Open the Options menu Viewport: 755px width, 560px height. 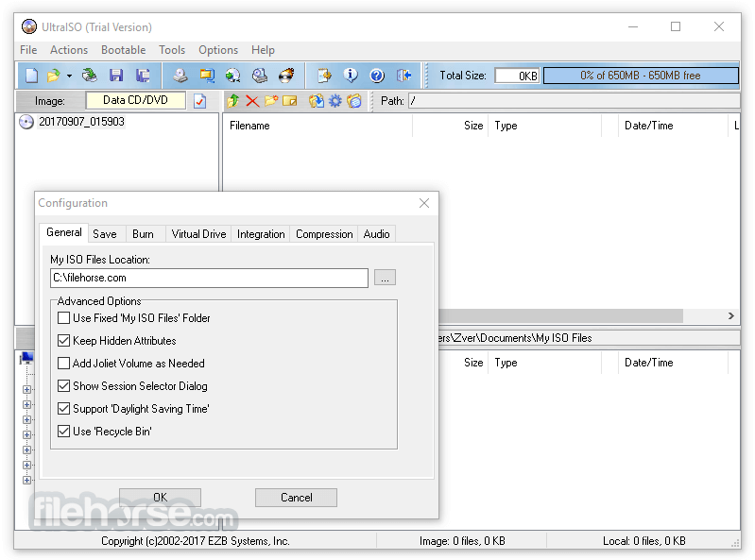pos(218,50)
